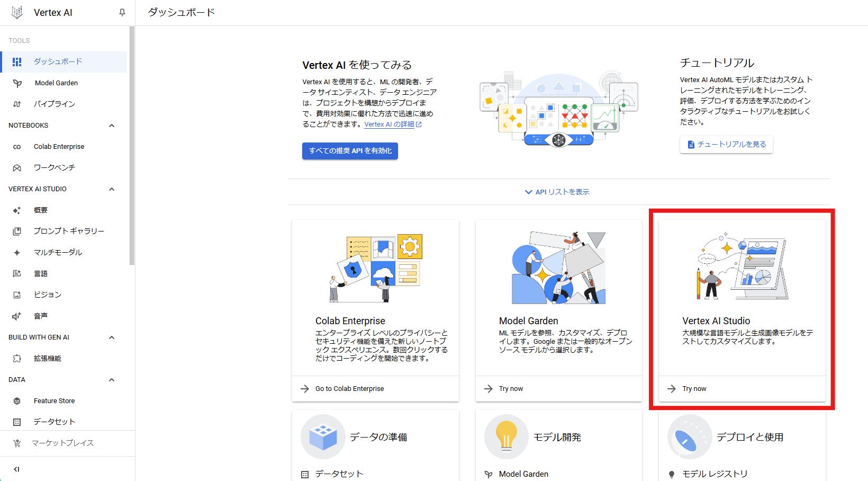The image size is (868, 481).
Task: Click the dashboard grid icon
Action: click(x=17, y=62)
